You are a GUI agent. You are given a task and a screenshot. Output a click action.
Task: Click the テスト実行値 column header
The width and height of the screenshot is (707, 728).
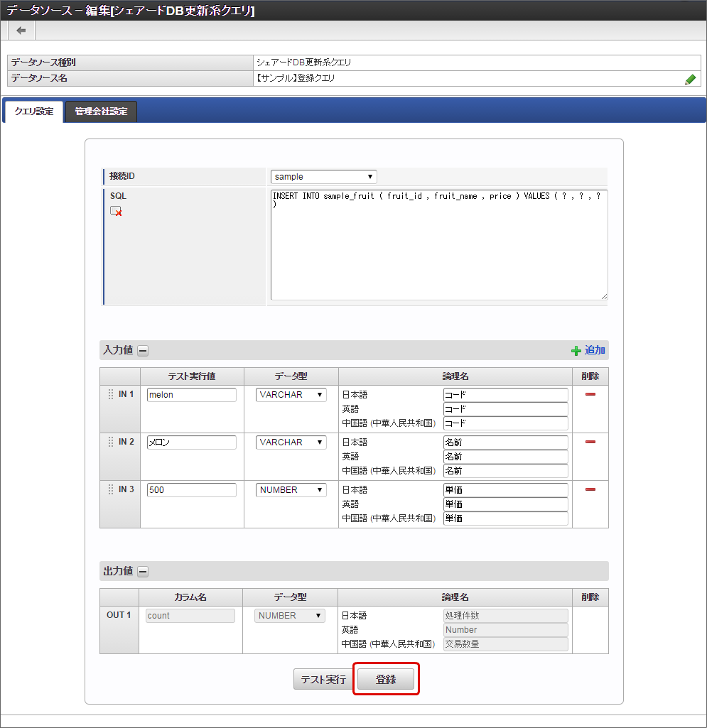(192, 376)
